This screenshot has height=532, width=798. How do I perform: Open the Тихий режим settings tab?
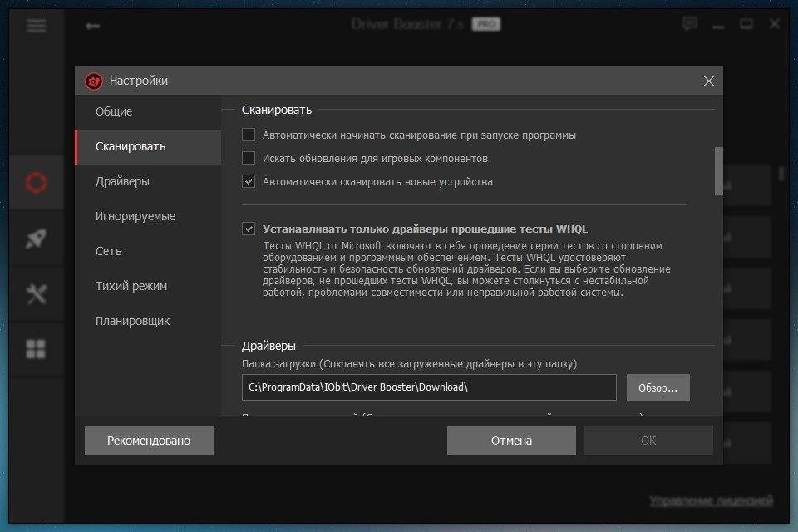click(149, 286)
